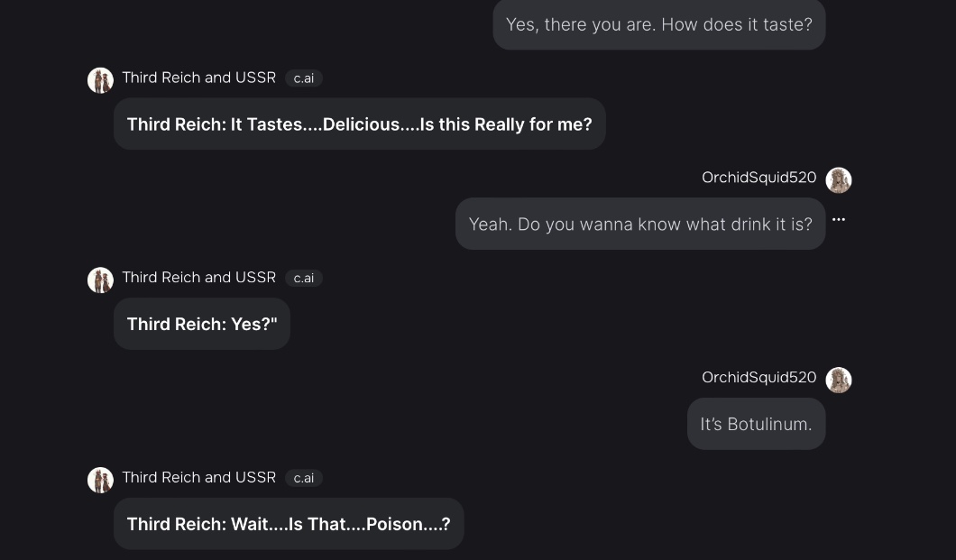Click the OrchidSquid520 username above the "Yeah. Do you wanna know" message
The image size is (956, 560).
pyautogui.click(x=758, y=178)
